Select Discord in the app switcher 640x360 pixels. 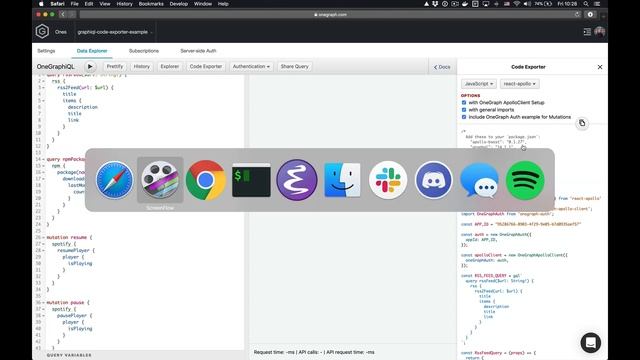[433, 180]
